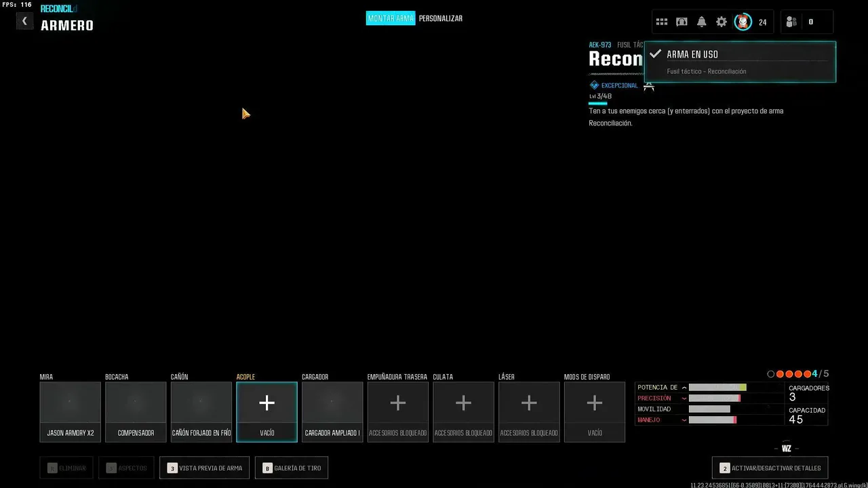This screenshot has width=868, height=488.
Task: Click the 4/5 attachments counter
Action: [x=821, y=374]
